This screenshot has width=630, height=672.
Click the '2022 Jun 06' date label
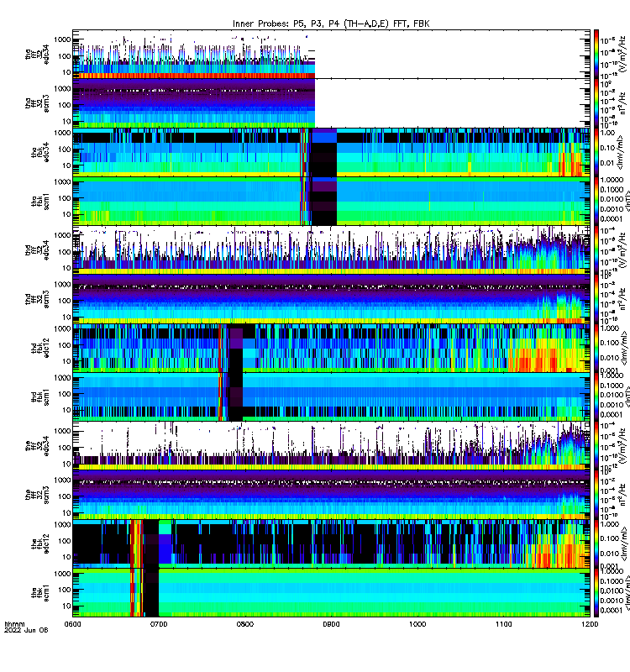point(26,630)
